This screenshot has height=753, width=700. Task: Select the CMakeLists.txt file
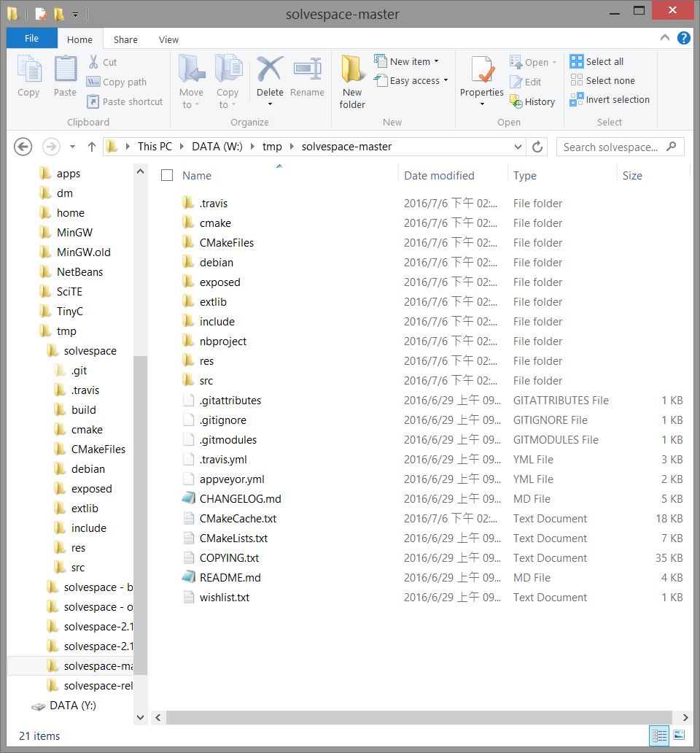(233, 538)
